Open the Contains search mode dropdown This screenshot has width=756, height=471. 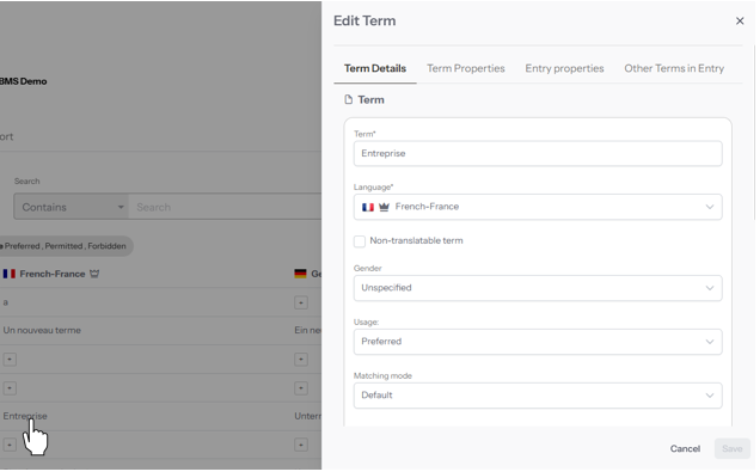pyautogui.click(x=71, y=207)
